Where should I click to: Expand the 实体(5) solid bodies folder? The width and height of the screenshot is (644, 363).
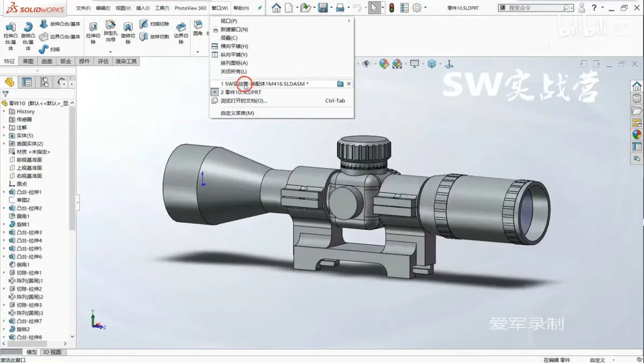coord(4,136)
